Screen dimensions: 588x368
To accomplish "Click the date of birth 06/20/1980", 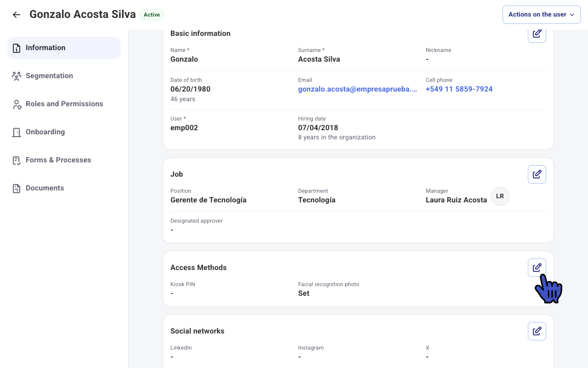I will coord(190,89).
